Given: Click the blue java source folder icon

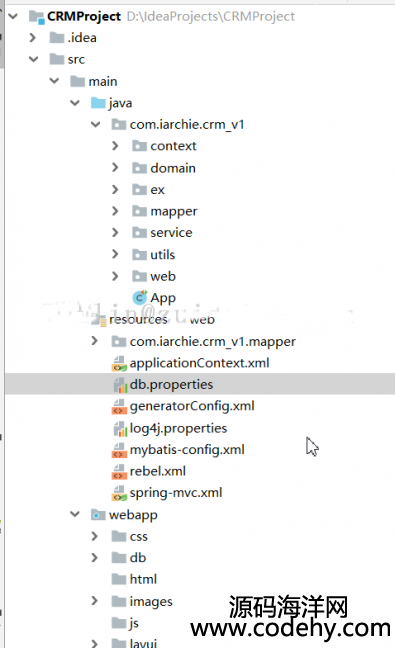Looking at the screenshot, I should 98,102.
